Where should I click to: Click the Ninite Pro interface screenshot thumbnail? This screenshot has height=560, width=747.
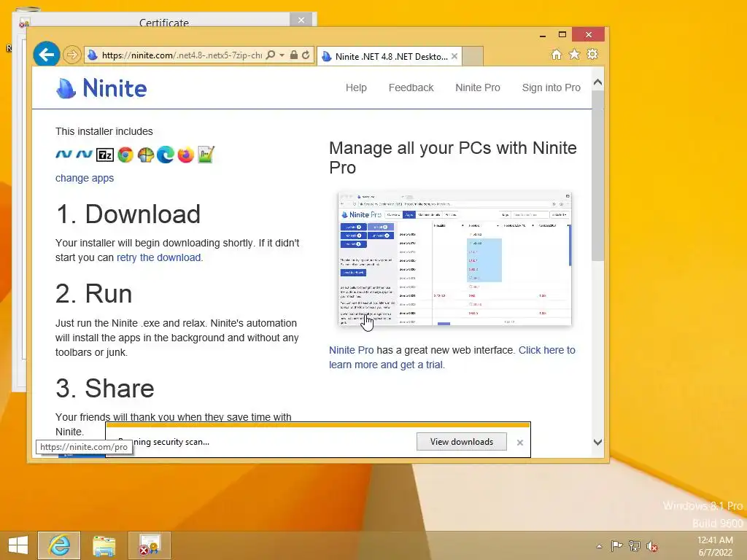click(454, 259)
